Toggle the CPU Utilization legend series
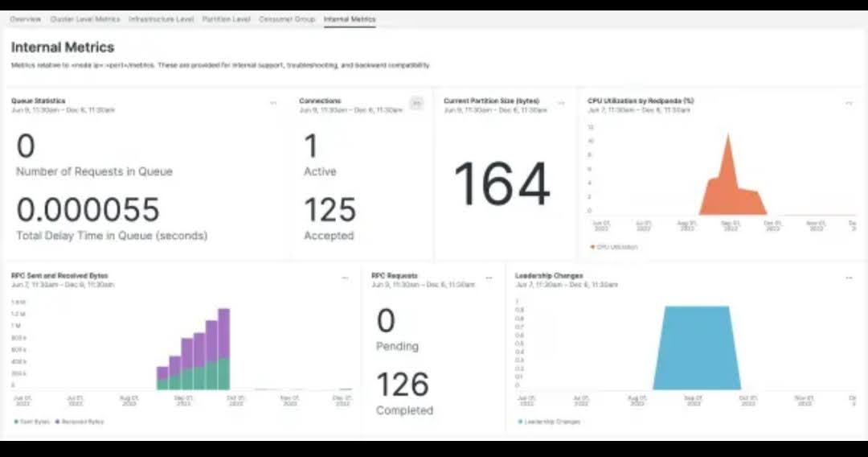Screen dimensions: 868x457 coord(614,247)
